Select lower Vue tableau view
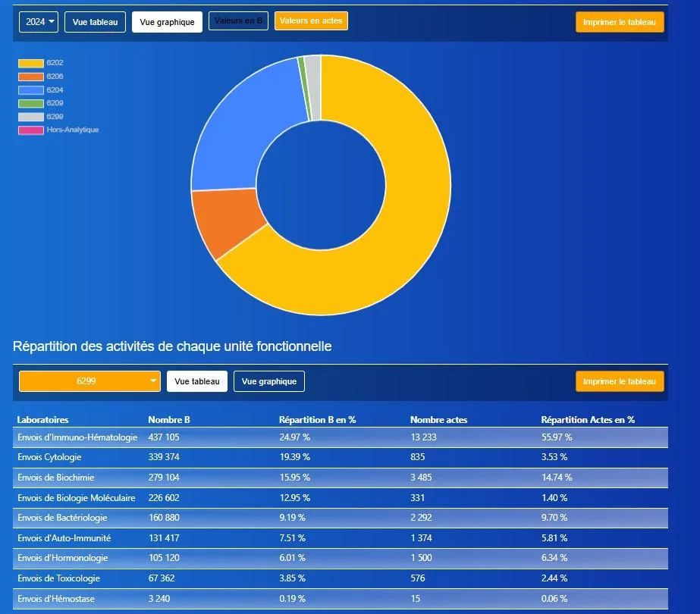Image resolution: width=700 pixels, height=614 pixels. [x=197, y=381]
